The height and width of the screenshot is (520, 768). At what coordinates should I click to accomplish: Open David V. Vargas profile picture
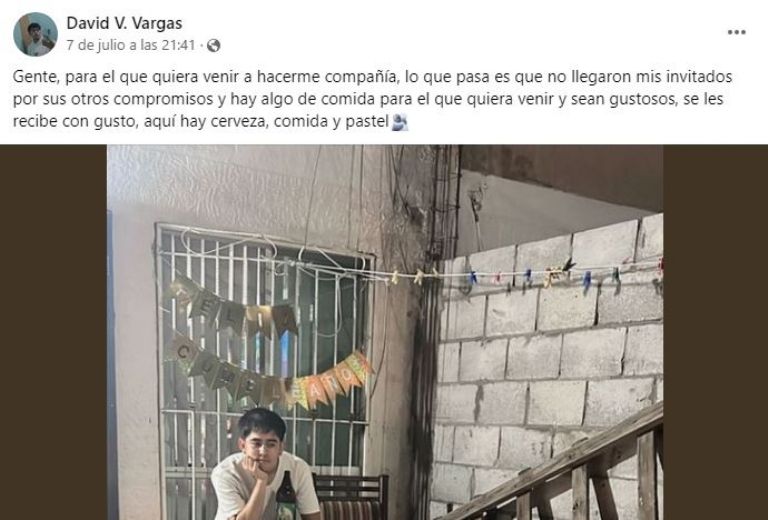click(35, 34)
